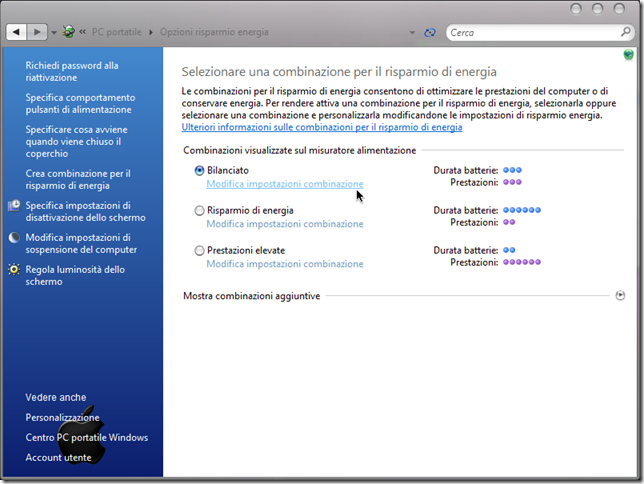
Task: Click heading Selezionare una combinazione per il risparmio
Action: point(339,72)
